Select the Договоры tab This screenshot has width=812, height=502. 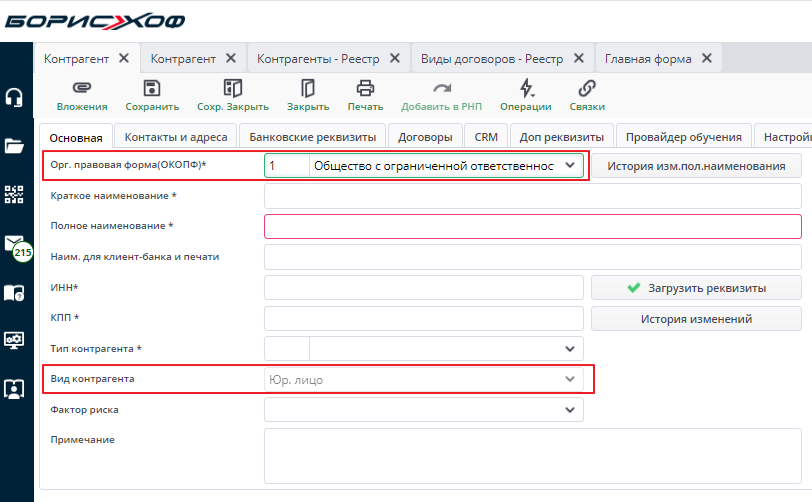(x=425, y=137)
